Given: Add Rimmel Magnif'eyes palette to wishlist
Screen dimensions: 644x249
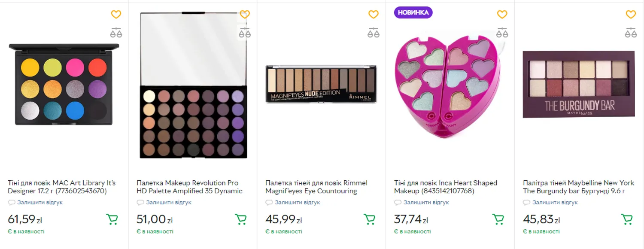Looking at the screenshot, I should [374, 15].
